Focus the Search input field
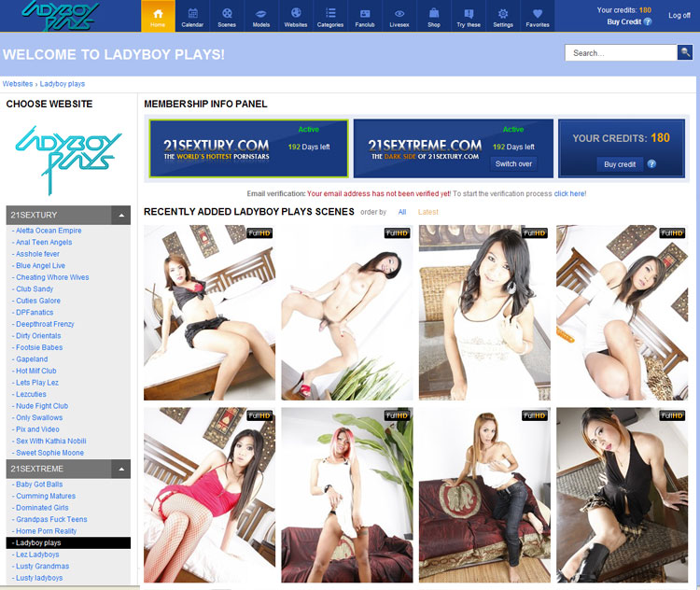Image resolution: width=700 pixels, height=590 pixels. [x=621, y=52]
